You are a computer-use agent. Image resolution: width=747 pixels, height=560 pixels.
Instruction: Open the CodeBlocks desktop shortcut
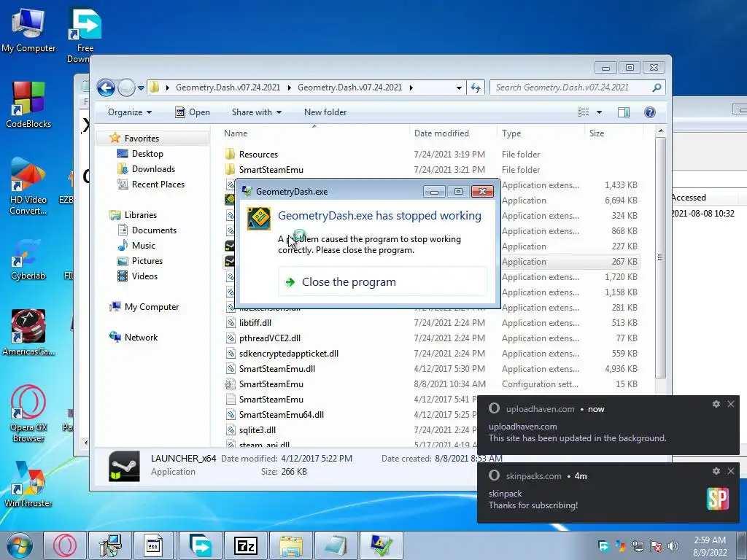pos(28,105)
